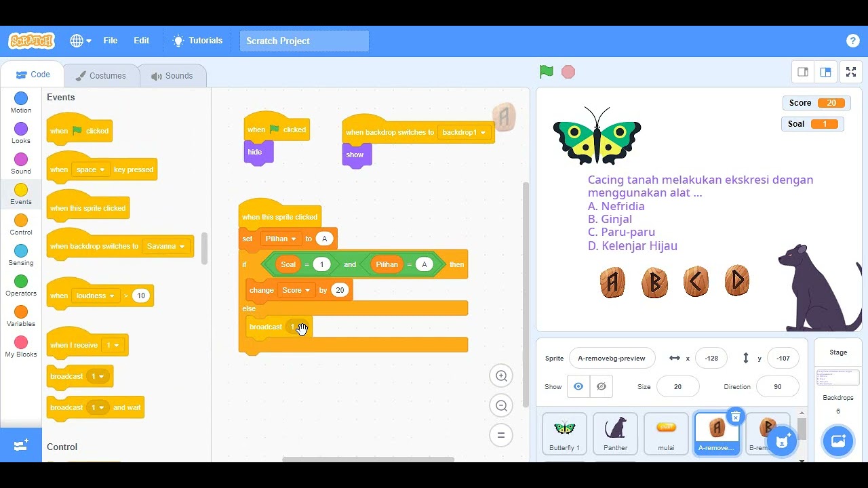
Task: Open the File menu
Action: pyautogui.click(x=111, y=41)
